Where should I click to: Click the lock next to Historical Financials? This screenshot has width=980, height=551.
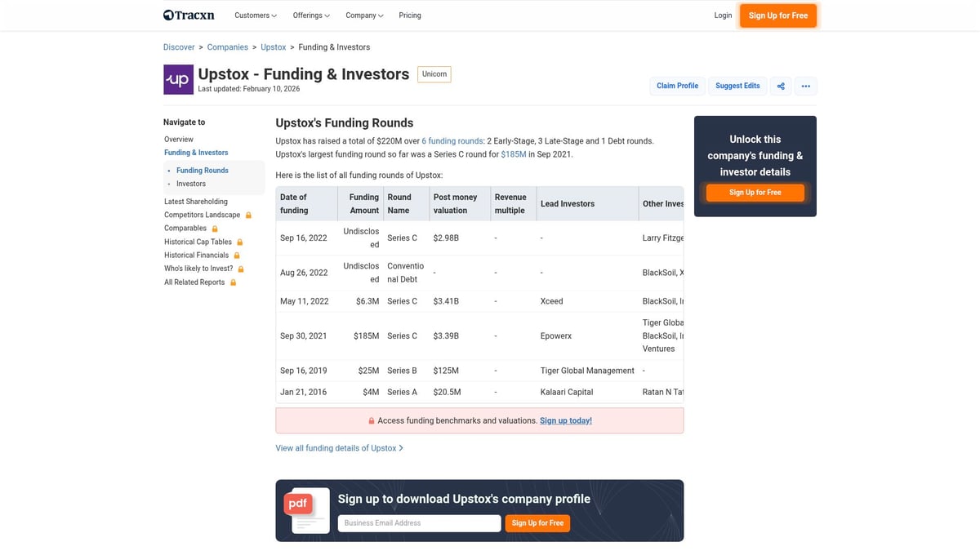236,255
